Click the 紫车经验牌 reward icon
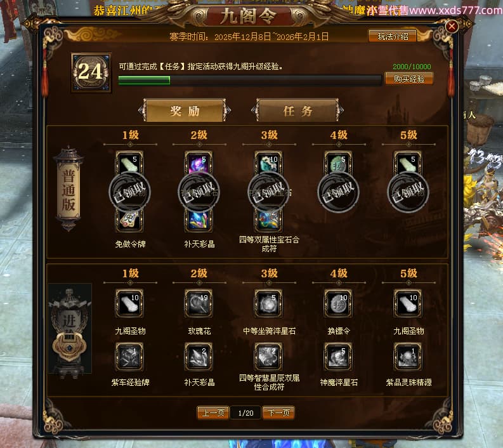This screenshot has height=448, width=503. tap(129, 357)
